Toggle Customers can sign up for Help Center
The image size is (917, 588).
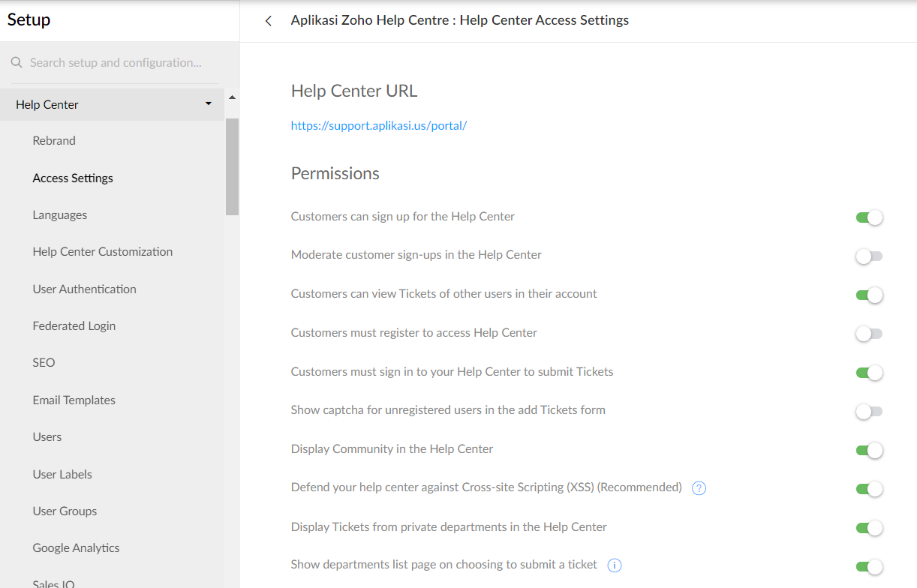[x=869, y=217]
